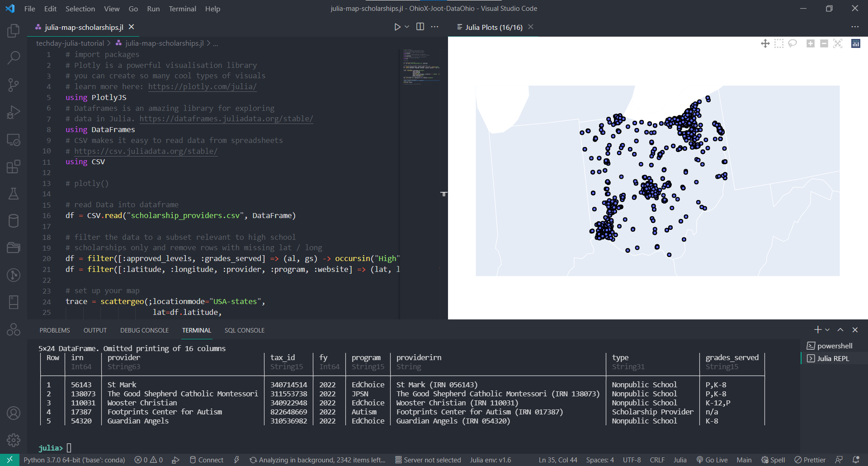Follow the dataframes.juliadata.org link

[x=226, y=119]
